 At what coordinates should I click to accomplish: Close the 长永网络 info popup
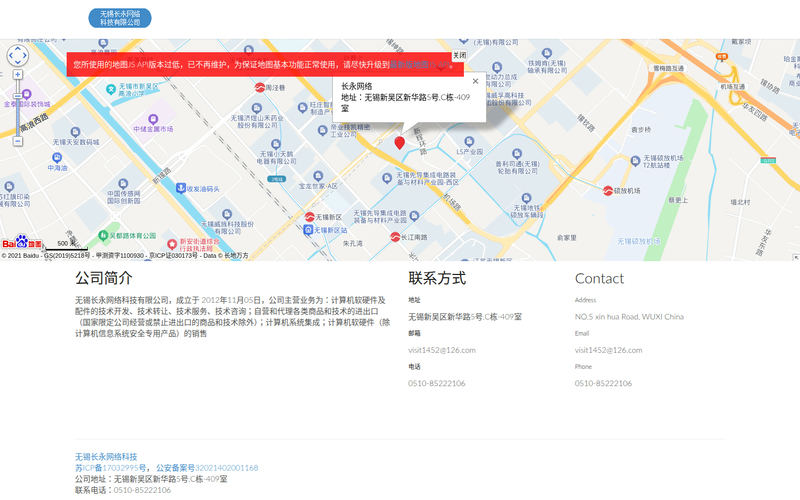[476, 81]
